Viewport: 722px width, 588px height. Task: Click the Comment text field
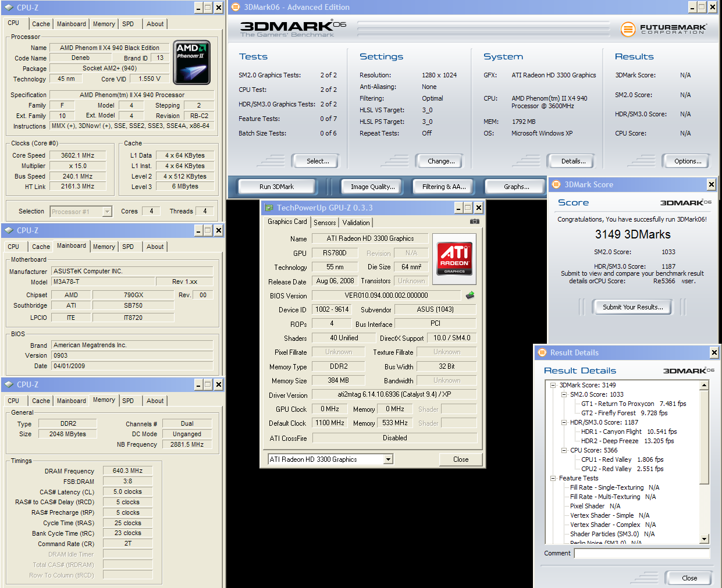click(x=642, y=553)
